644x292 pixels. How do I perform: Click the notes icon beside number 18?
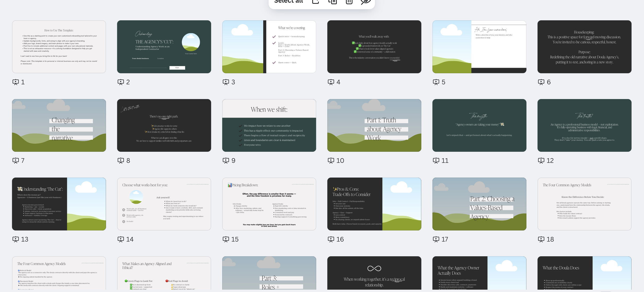coord(541,239)
